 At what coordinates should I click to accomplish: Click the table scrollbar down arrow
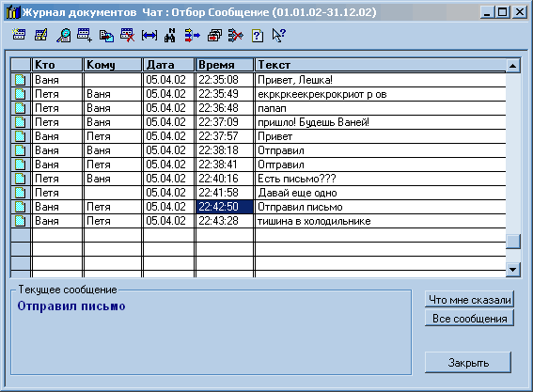point(513,270)
